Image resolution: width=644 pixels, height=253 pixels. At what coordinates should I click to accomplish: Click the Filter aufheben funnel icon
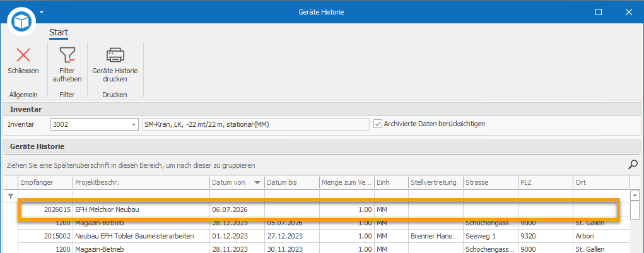pyautogui.click(x=67, y=55)
